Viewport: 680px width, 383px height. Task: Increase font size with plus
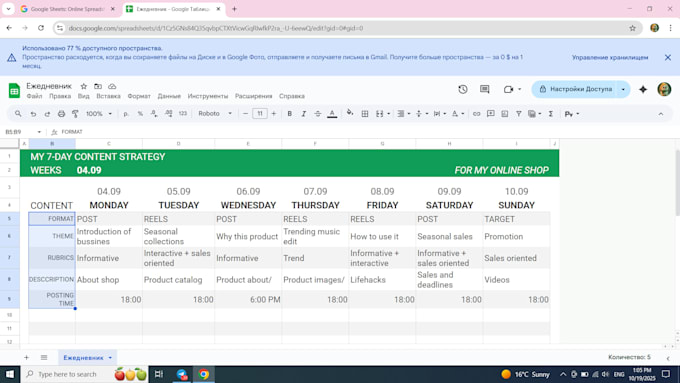(274, 114)
